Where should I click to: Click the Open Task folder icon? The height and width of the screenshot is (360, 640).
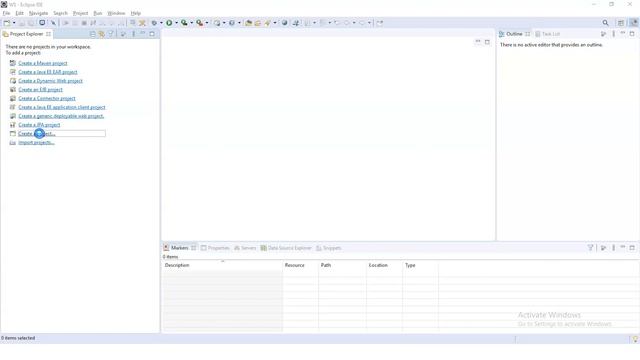(x=258, y=23)
